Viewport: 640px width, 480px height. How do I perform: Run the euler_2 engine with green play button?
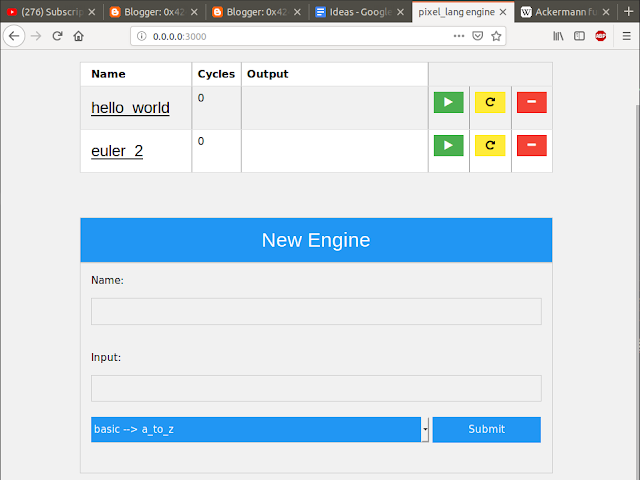tap(448, 145)
